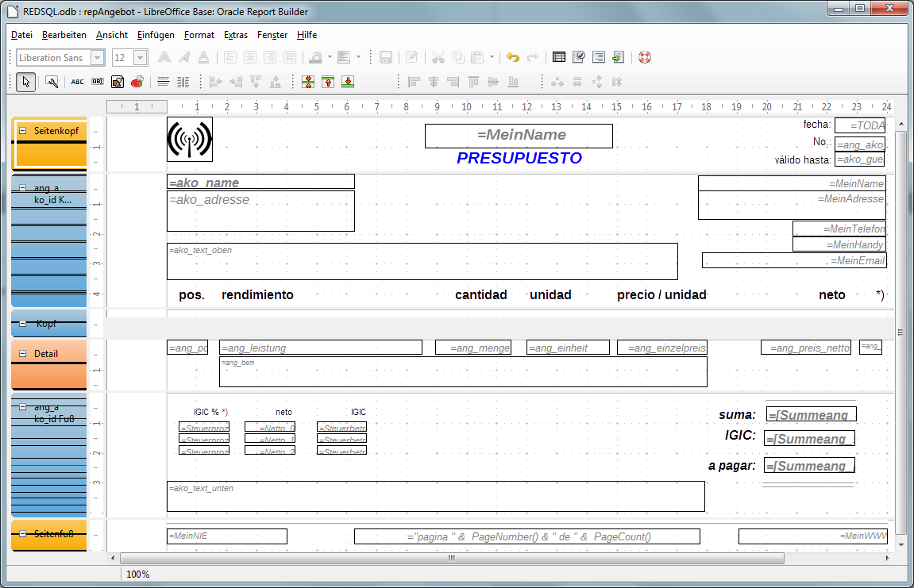Screen dimensions: 914x588
Task: Click the horizontal scrollbar thumb
Action: coord(451,558)
